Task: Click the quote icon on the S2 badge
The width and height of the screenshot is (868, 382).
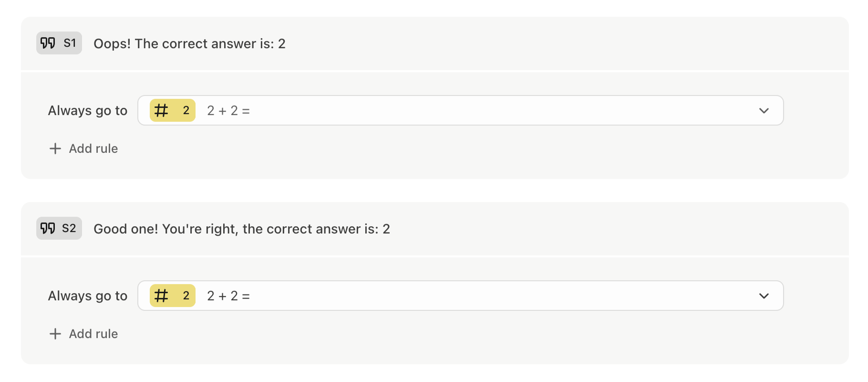Action: 48,228
